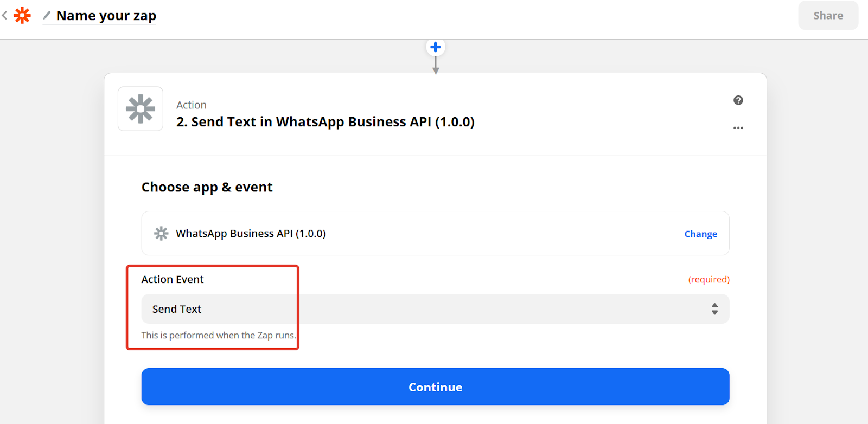This screenshot has width=868, height=424.
Task: Open help via the question mark icon
Action: tap(738, 100)
